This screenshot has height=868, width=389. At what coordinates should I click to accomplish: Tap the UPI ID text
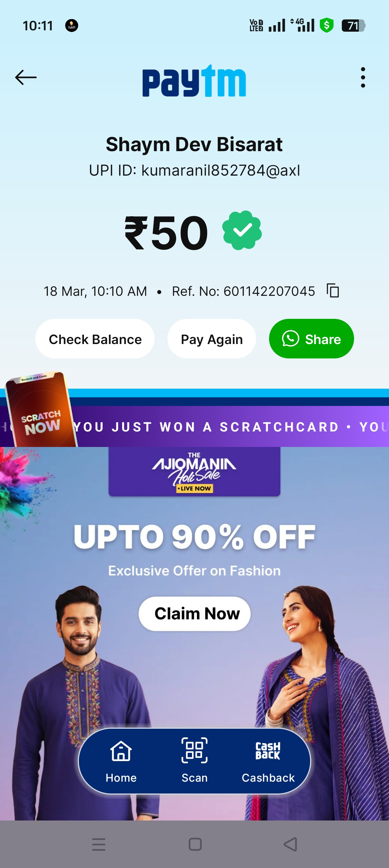[x=194, y=170]
